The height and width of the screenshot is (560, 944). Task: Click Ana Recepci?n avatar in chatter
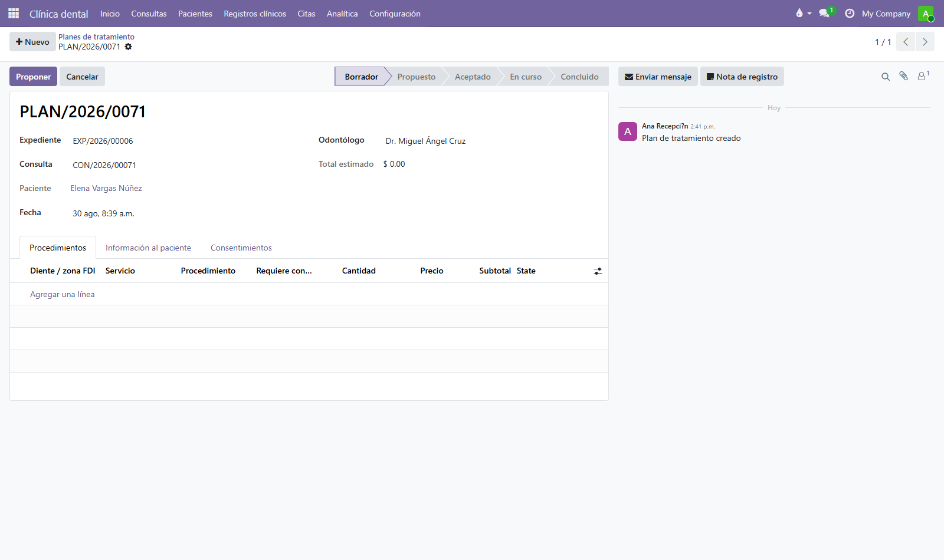click(x=628, y=131)
